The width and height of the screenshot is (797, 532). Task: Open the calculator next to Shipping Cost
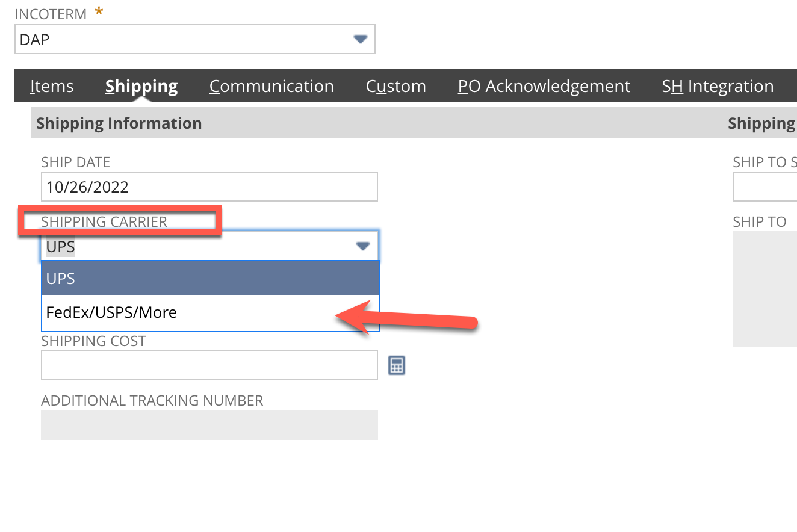coord(397,365)
